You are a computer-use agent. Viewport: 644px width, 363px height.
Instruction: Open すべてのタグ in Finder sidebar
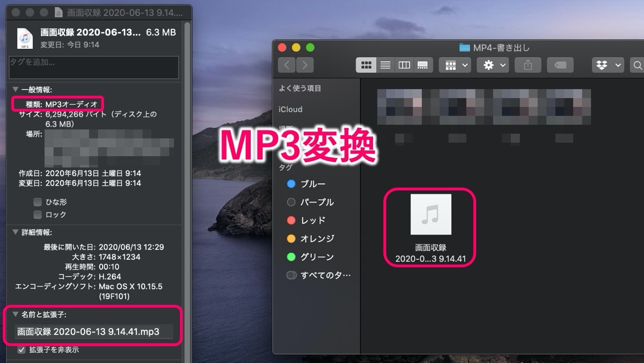click(319, 275)
